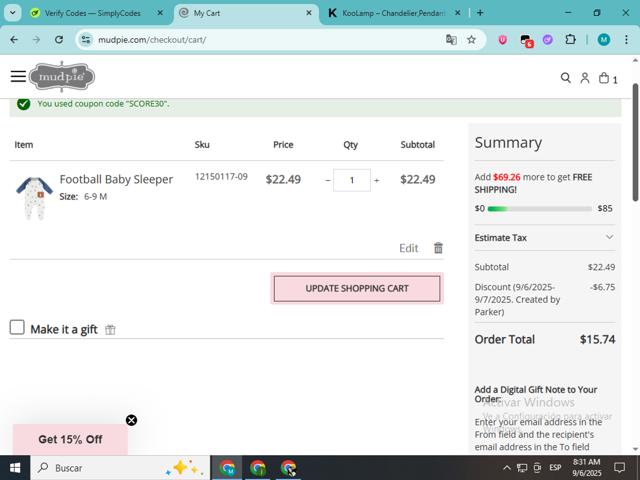Click the page vertical scrollbar

click(x=635, y=142)
